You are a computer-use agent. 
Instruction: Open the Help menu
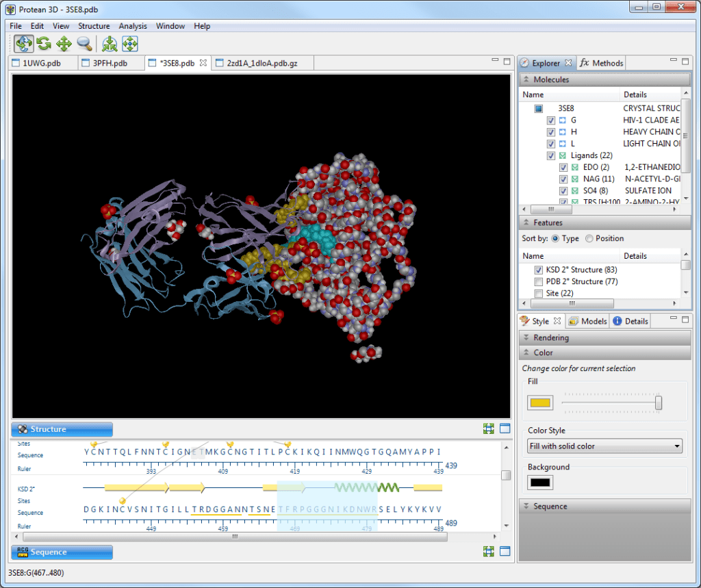(x=202, y=26)
